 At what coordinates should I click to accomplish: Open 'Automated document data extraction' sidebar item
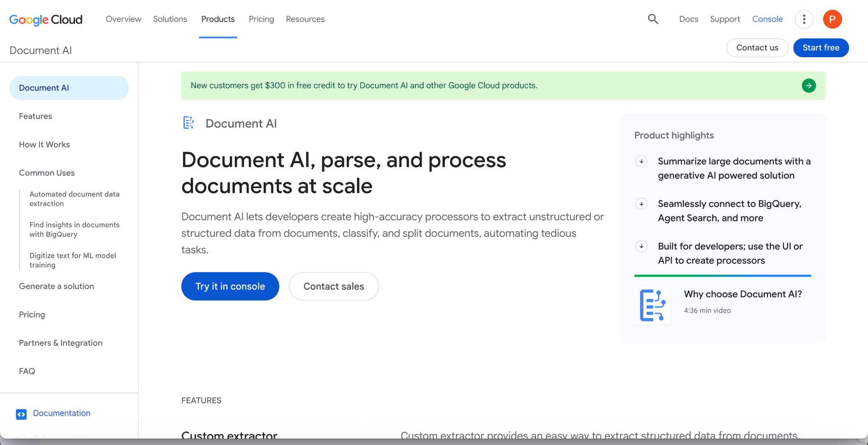(75, 199)
